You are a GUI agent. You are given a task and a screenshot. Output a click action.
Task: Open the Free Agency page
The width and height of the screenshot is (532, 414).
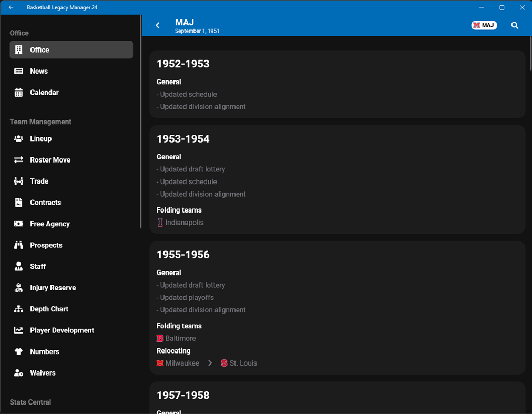(x=71, y=224)
